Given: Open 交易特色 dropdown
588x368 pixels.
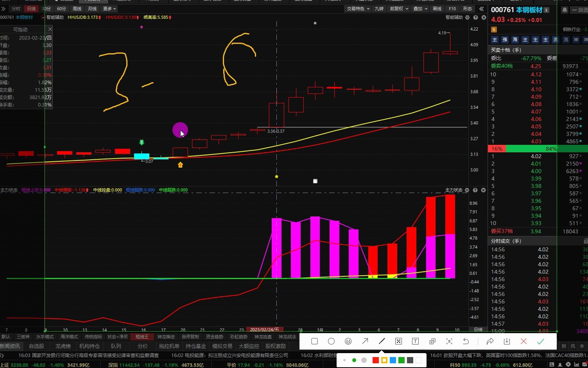Looking at the screenshot, I should click(358, 9).
